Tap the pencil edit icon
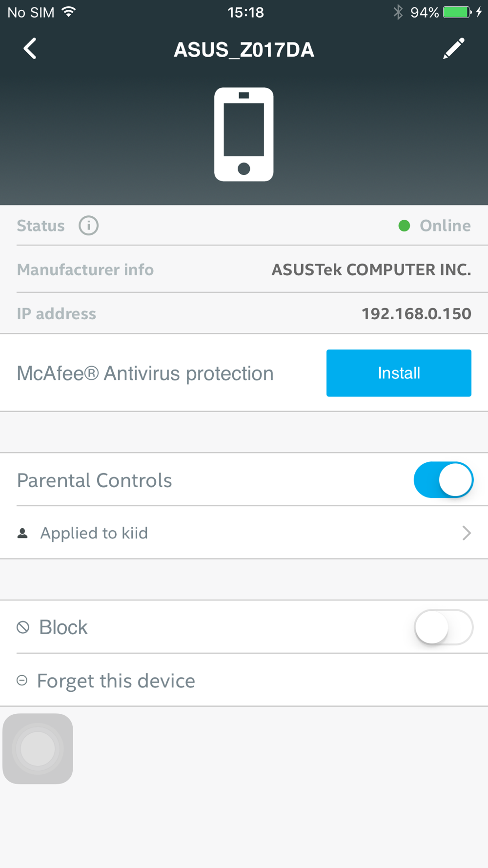488x868 pixels. coord(454,49)
